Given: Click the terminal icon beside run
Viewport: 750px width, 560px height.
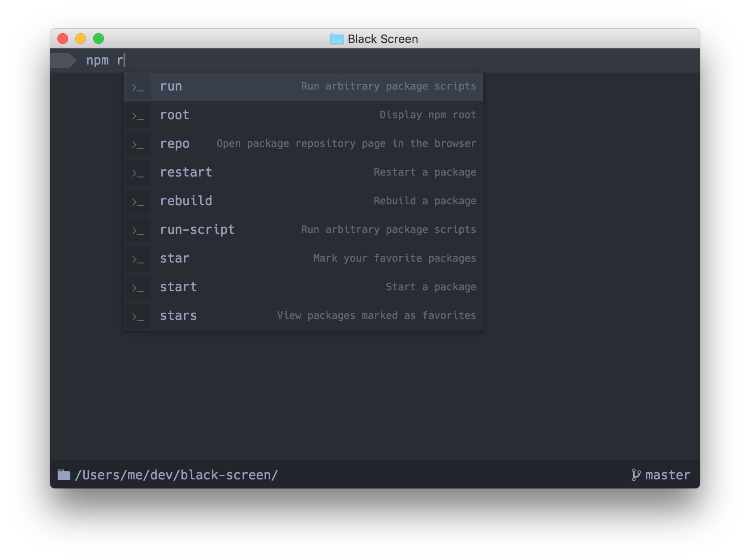Looking at the screenshot, I should tap(138, 87).
